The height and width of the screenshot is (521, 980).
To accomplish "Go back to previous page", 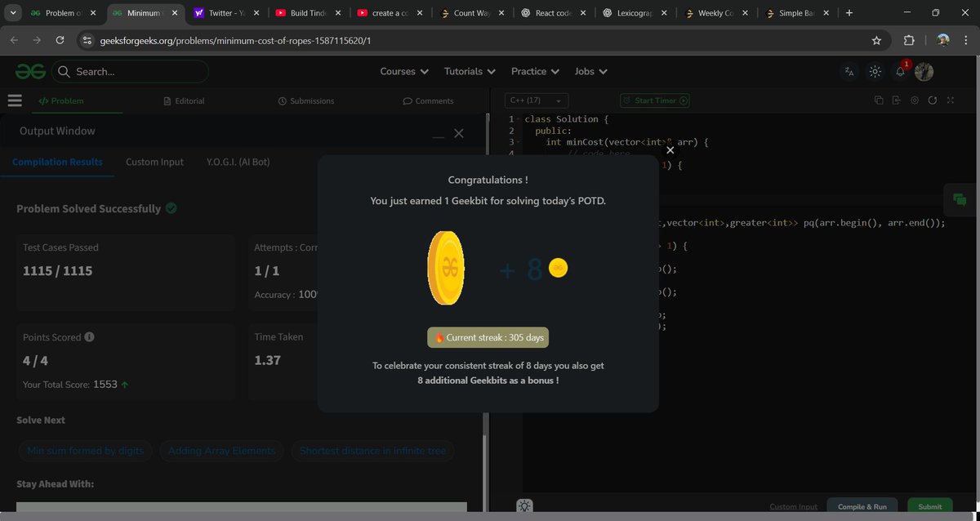I will (x=14, y=40).
